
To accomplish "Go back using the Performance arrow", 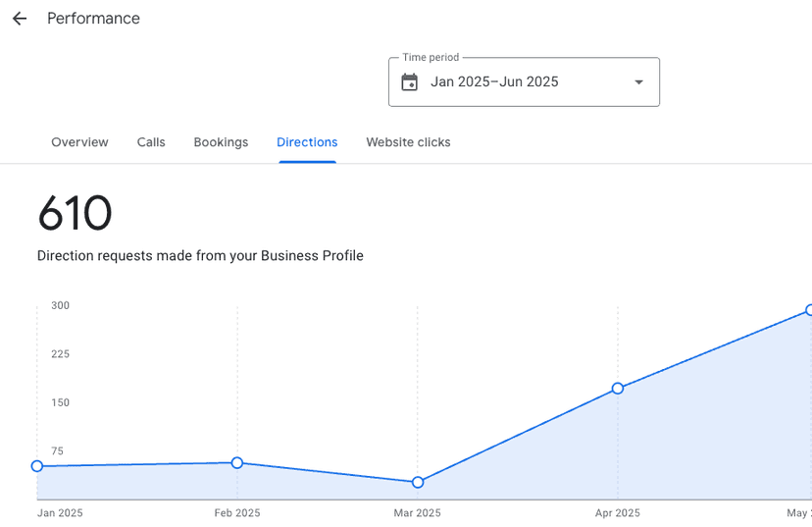I will click(20, 19).
